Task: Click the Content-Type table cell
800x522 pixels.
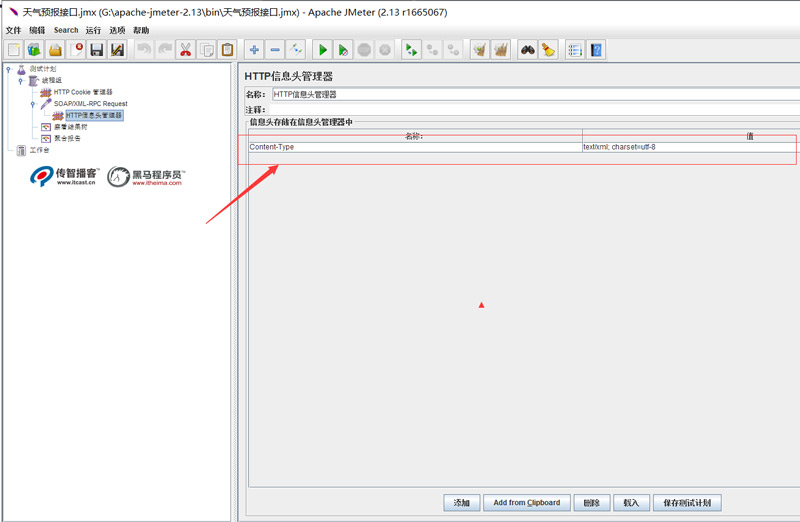Action: coord(415,147)
